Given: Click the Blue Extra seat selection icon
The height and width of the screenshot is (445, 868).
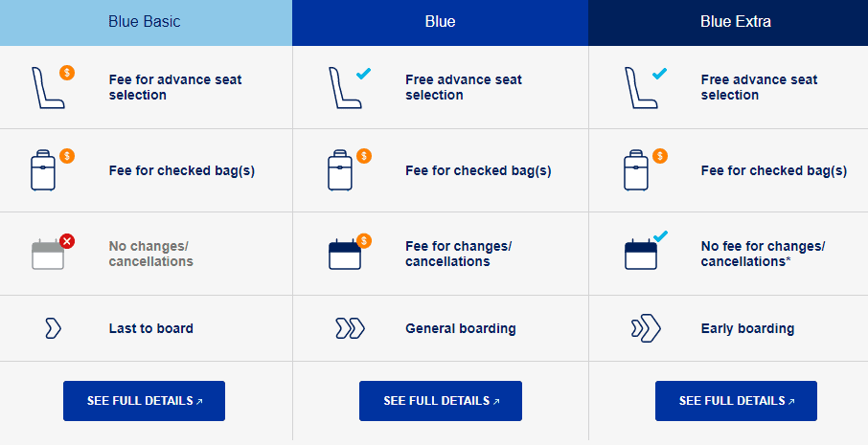Looking at the screenshot, I should (x=646, y=87).
